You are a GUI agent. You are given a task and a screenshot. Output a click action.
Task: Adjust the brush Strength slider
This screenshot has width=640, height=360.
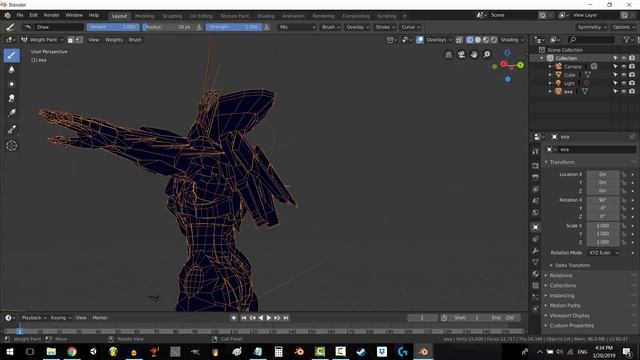[x=234, y=27]
